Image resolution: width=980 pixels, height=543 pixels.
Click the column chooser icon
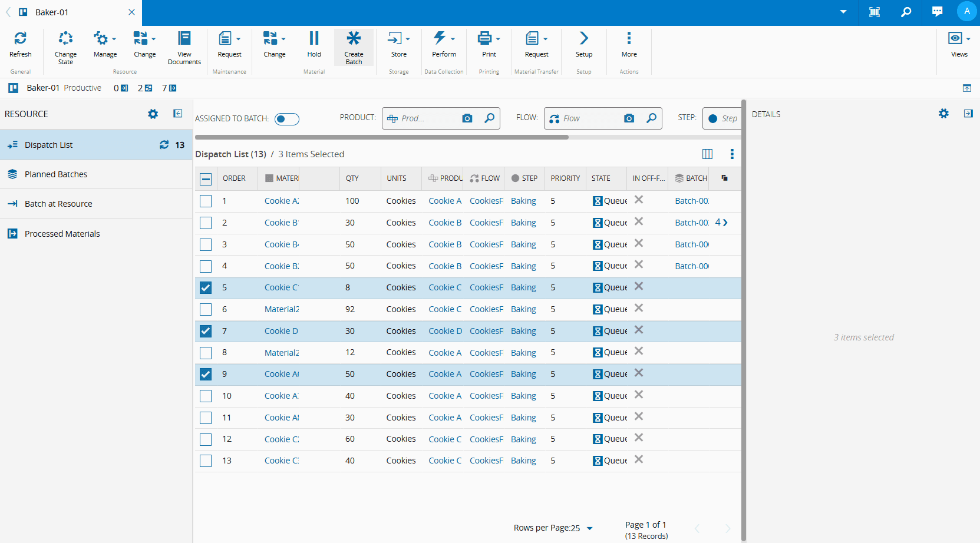pyautogui.click(x=707, y=154)
